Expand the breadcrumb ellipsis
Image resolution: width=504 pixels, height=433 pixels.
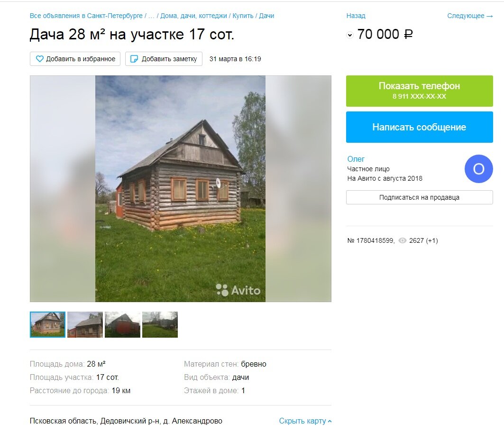[x=151, y=16]
